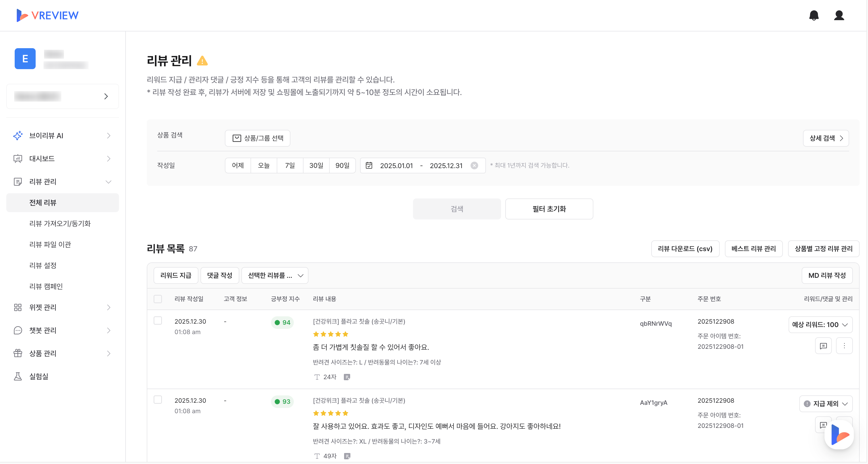Open the user profile icon
This screenshot has height=464, width=868.
tap(838, 15)
